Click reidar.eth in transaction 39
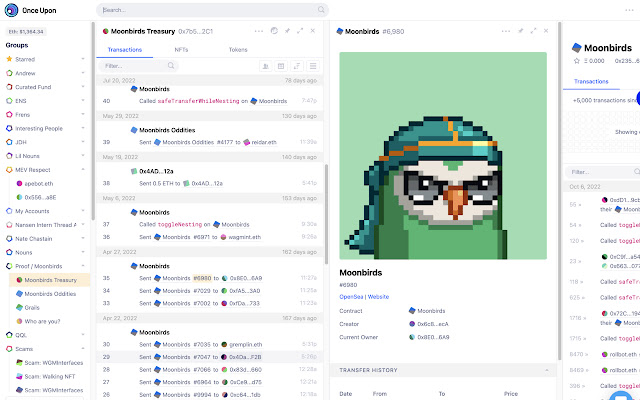Image resolution: width=640 pixels, height=400 pixels. (260, 142)
